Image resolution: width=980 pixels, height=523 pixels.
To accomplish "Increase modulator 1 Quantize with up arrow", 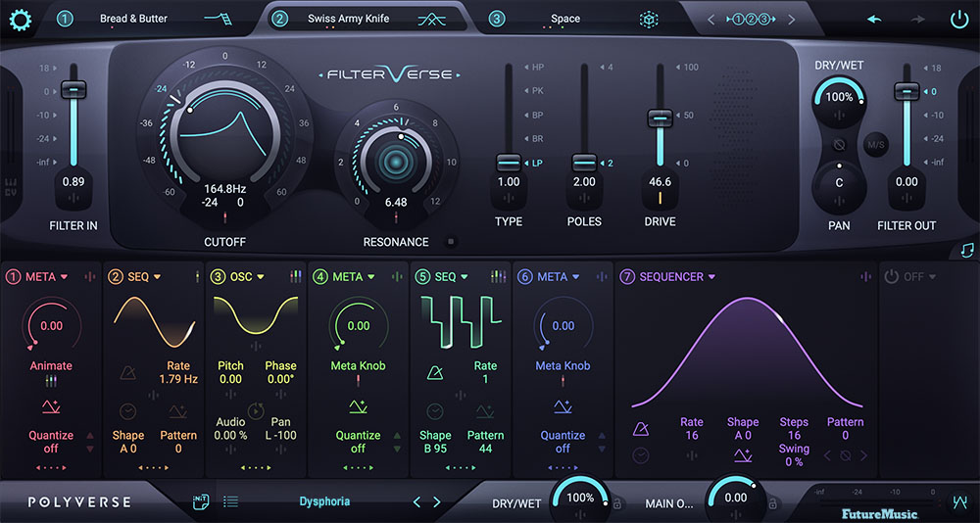I will pyautogui.click(x=89, y=436).
